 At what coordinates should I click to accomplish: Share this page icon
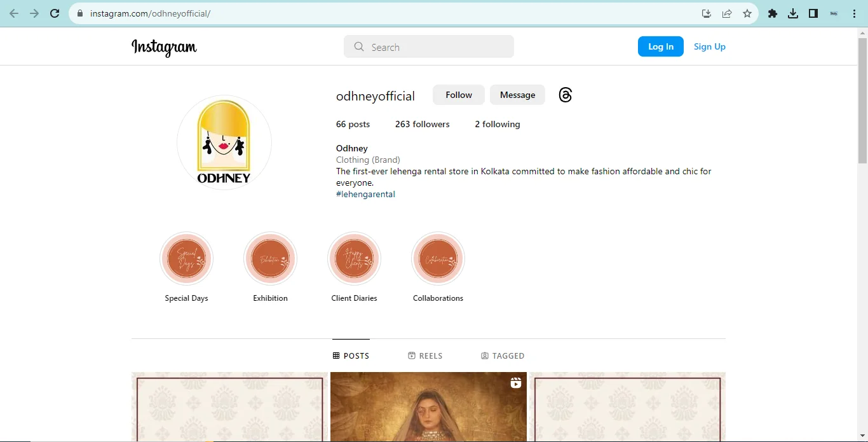[727, 13]
